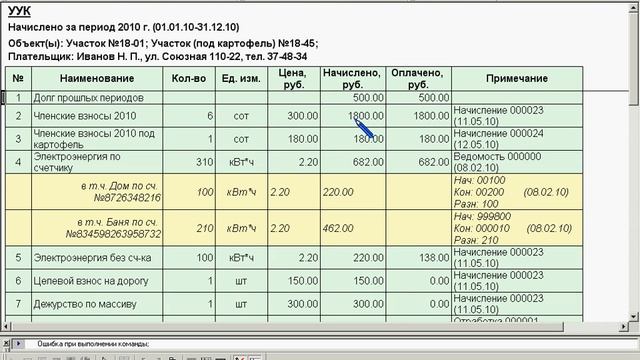Select charged 300.00 in 'Дежурство по массиву' row
This screenshot has width=640, height=360.
(x=353, y=304)
